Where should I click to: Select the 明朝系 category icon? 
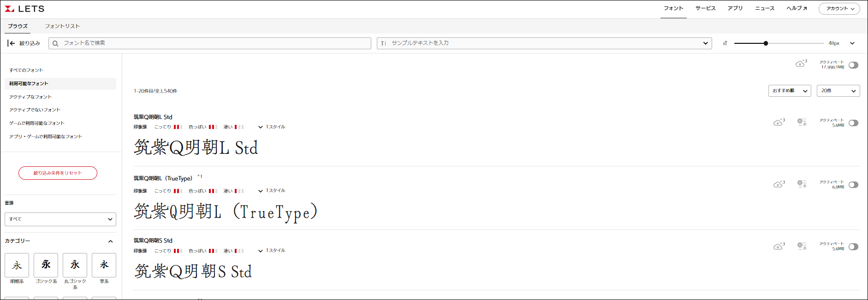[x=17, y=265]
